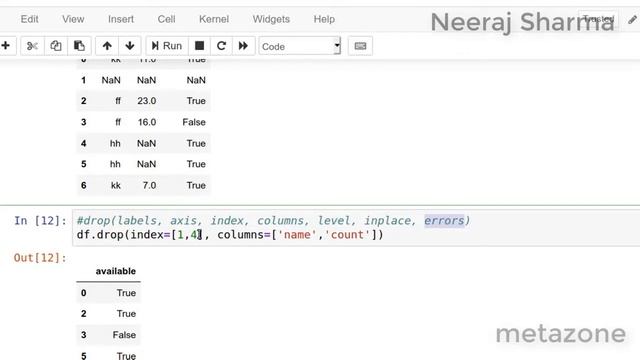Click row index 5 in upper table
Image resolution: width=640 pixels, height=360 pixels.
[x=84, y=164]
